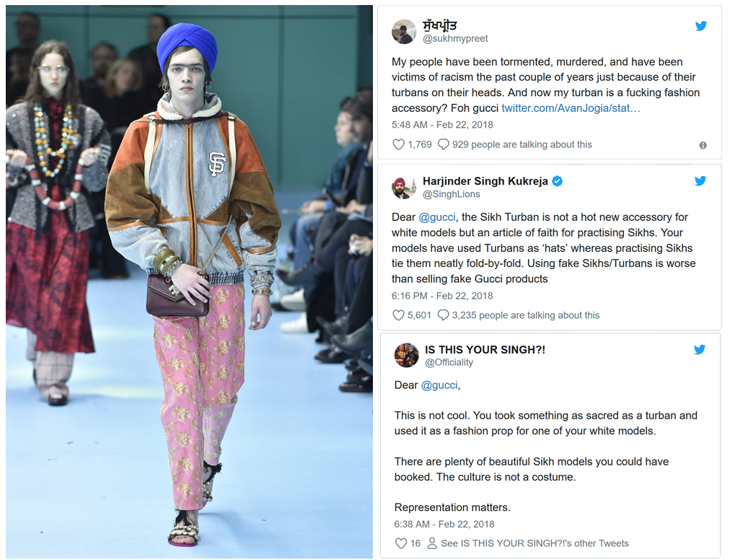Click the @gucci mention in Harjinder's tweet
This screenshot has height=560, width=730.
[436, 217]
